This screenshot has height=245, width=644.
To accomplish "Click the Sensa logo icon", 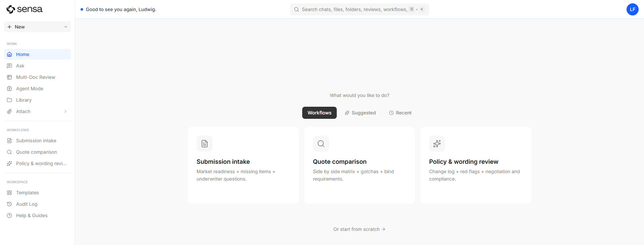I will pyautogui.click(x=11, y=9).
